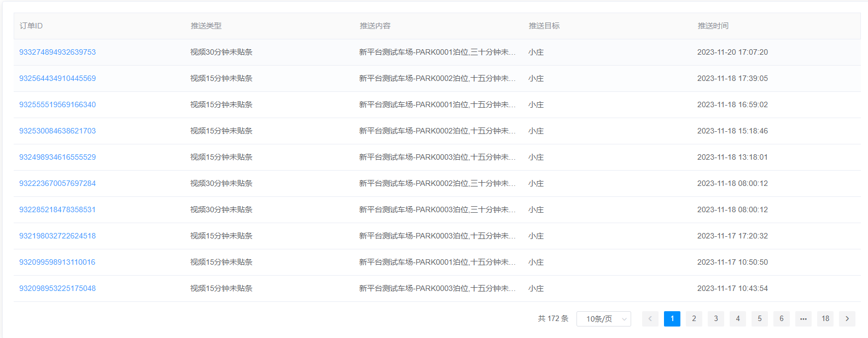Open order 933274894932639753
868x338 pixels.
pos(57,52)
